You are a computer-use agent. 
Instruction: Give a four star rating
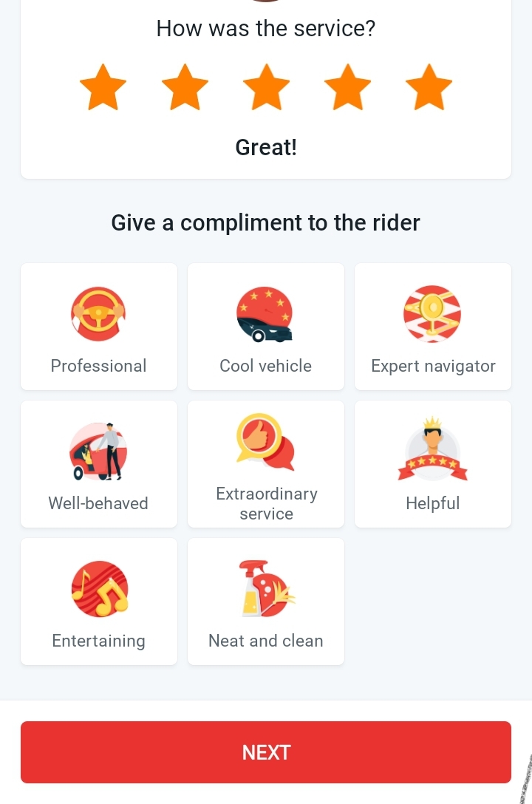(347, 87)
